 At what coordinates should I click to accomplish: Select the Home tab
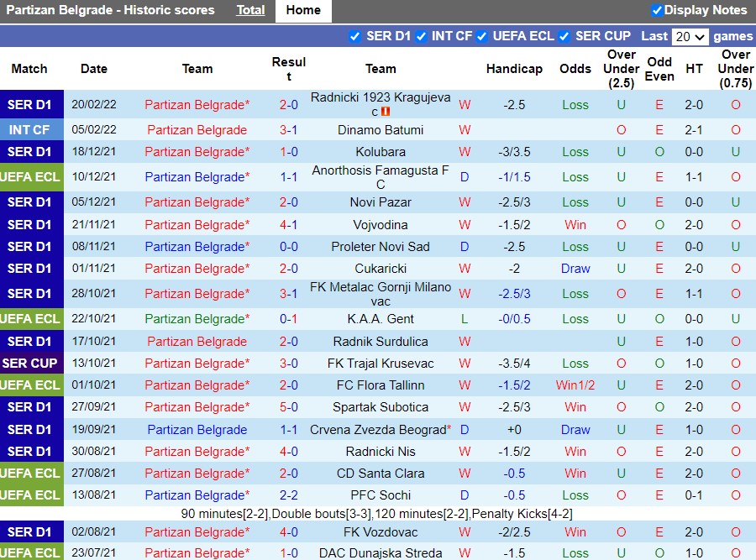pos(303,10)
